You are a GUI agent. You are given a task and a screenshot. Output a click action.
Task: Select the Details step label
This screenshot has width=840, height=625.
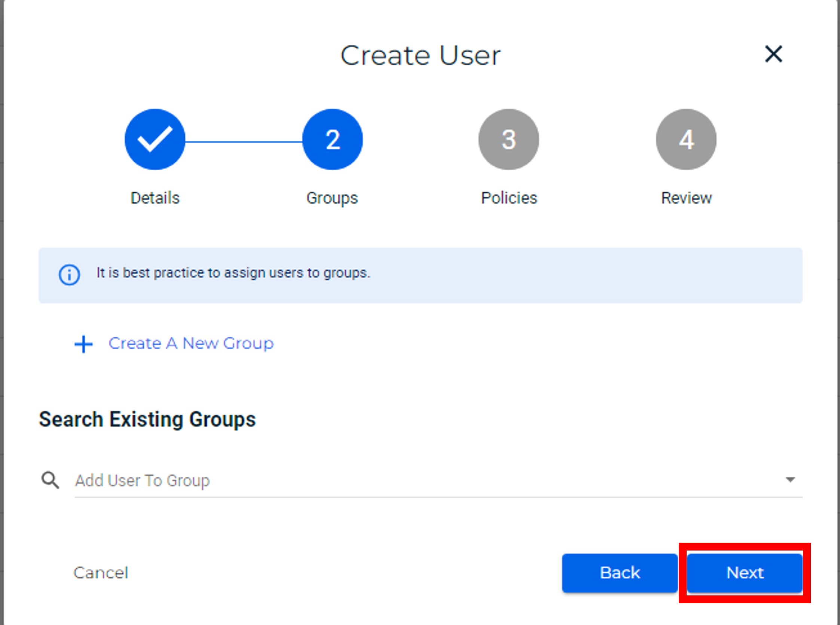pyautogui.click(x=155, y=198)
